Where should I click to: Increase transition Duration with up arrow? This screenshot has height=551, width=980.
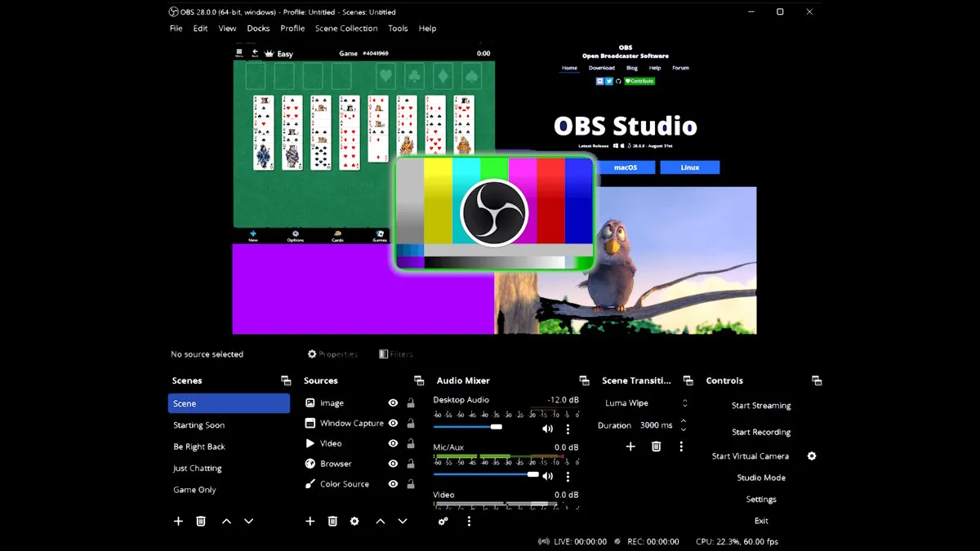point(684,421)
